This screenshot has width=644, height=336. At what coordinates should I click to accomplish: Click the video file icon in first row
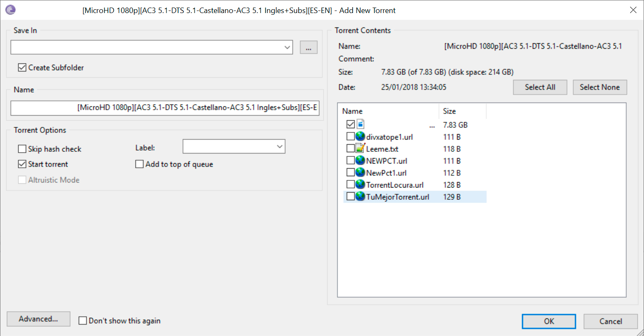coord(360,124)
